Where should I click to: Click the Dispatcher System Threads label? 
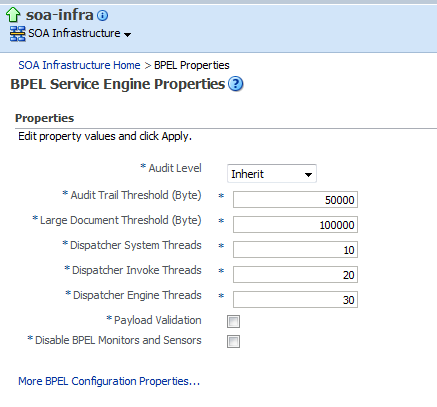136,245
